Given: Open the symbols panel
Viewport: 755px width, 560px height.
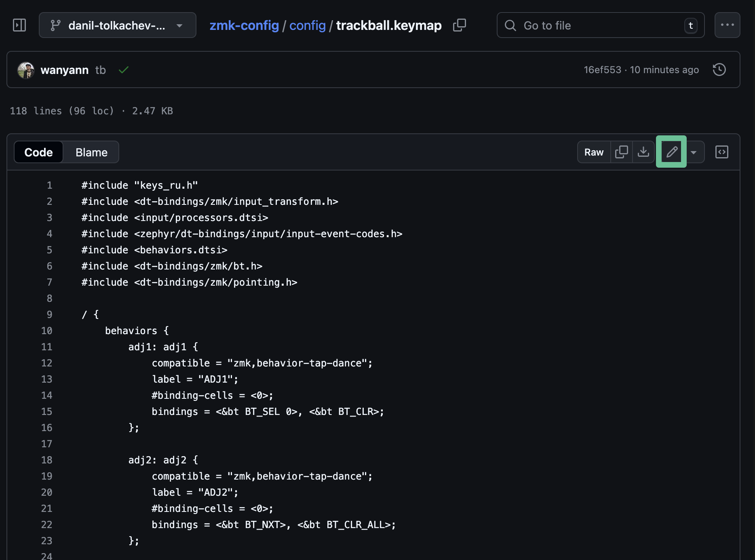Looking at the screenshot, I should pyautogui.click(x=721, y=152).
